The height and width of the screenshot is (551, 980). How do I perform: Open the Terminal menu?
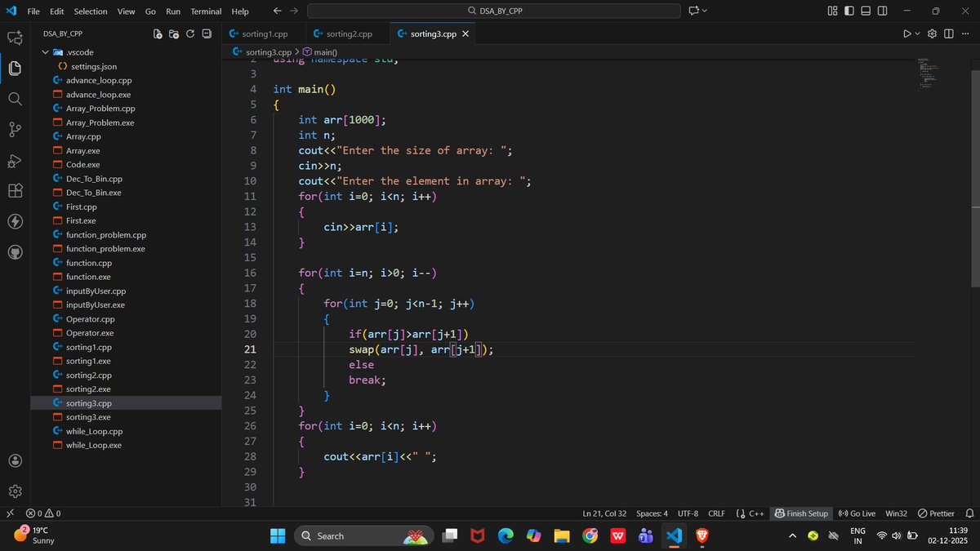205,11
